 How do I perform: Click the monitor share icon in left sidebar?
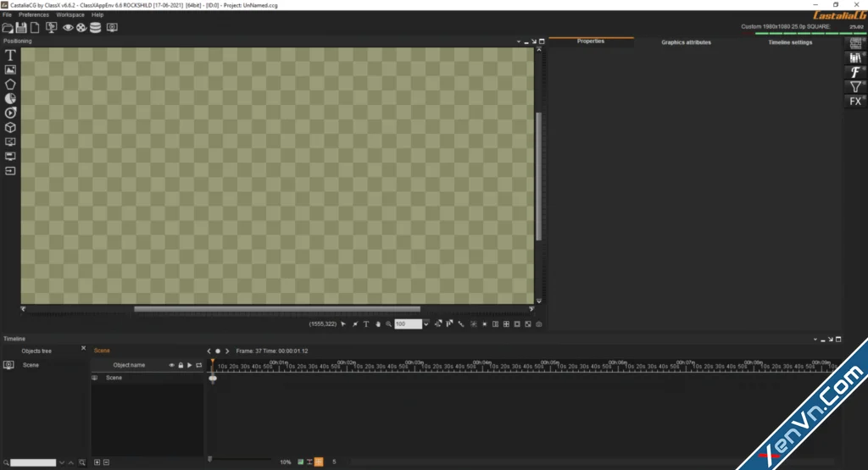click(x=10, y=142)
